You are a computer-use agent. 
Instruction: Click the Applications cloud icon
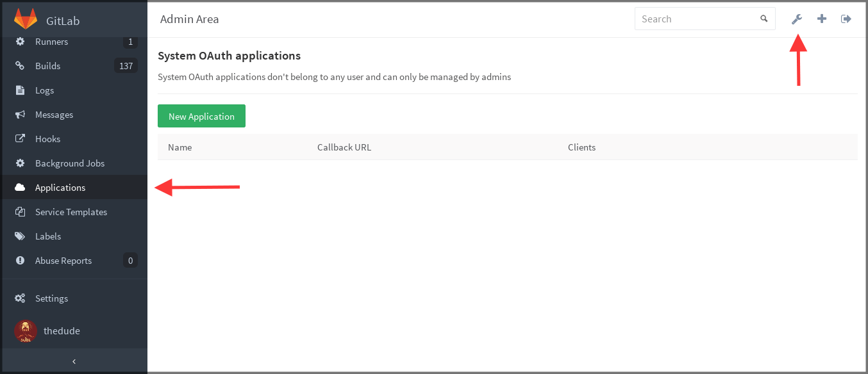click(20, 187)
